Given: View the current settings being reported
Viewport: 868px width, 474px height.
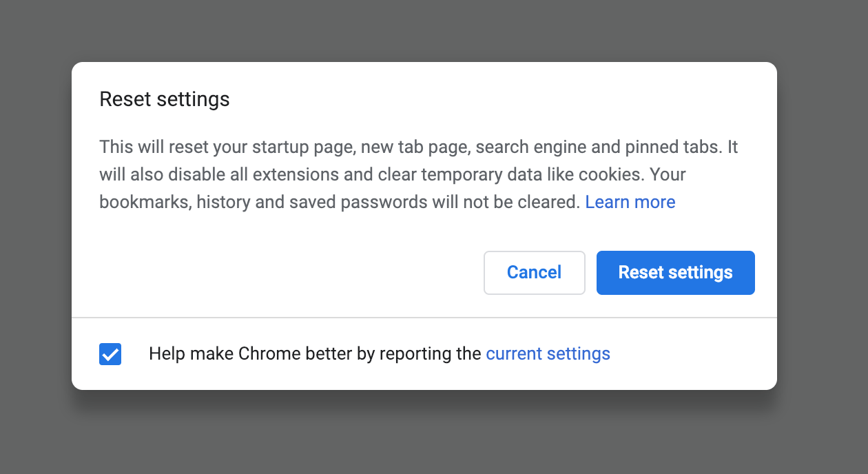Looking at the screenshot, I should point(548,354).
